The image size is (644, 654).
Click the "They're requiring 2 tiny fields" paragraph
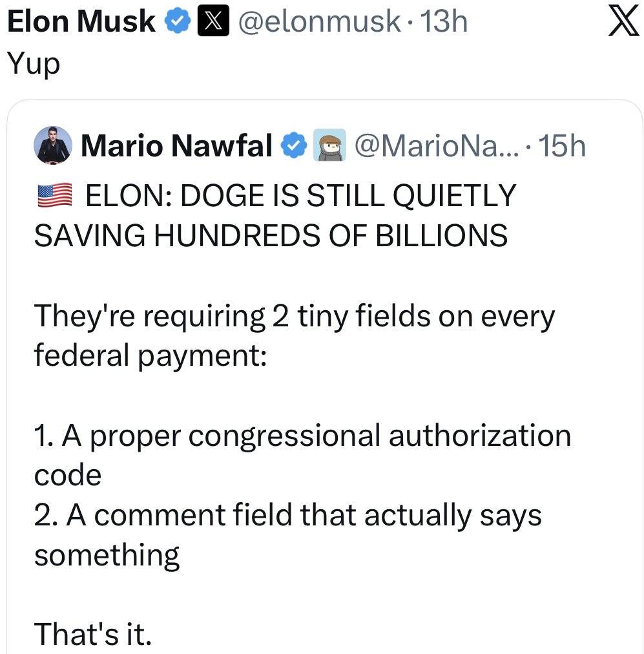click(294, 317)
